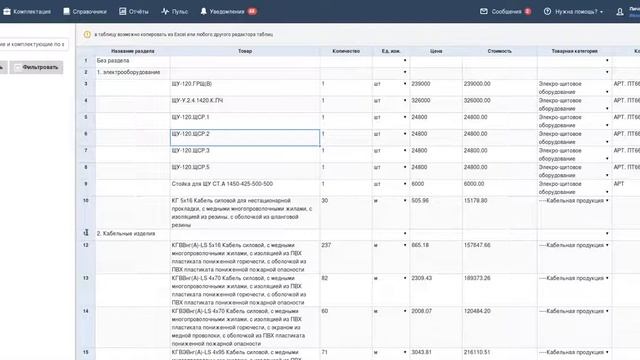The height and width of the screenshot is (360, 640).
Task: Click the bell icon for notifications
Action: pyautogui.click(x=203, y=11)
